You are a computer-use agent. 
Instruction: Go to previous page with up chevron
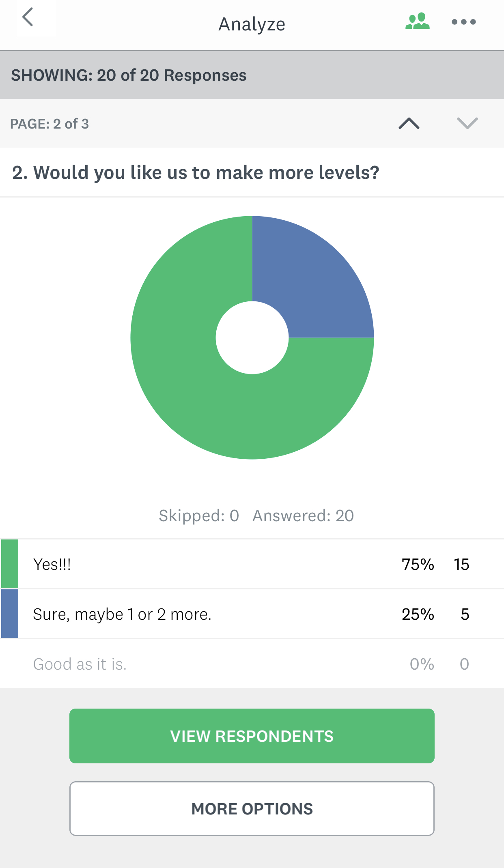pos(409,123)
